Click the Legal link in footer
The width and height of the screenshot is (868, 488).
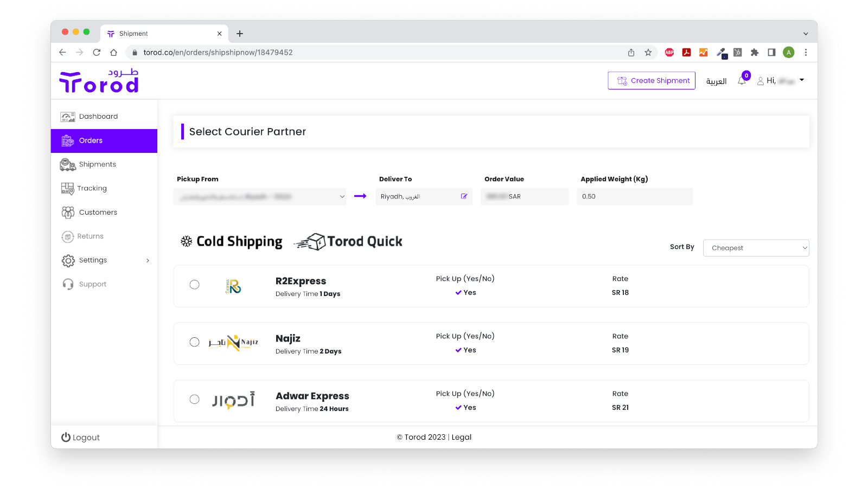(x=462, y=437)
